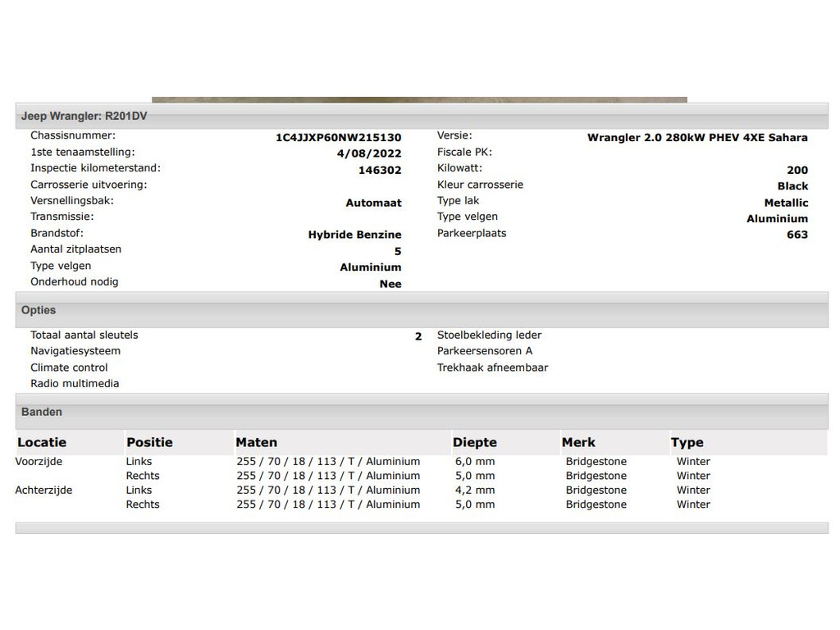The image size is (840, 630).
Task: Click the 4,2 mm tread depth value
Action: pyautogui.click(x=475, y=490)
